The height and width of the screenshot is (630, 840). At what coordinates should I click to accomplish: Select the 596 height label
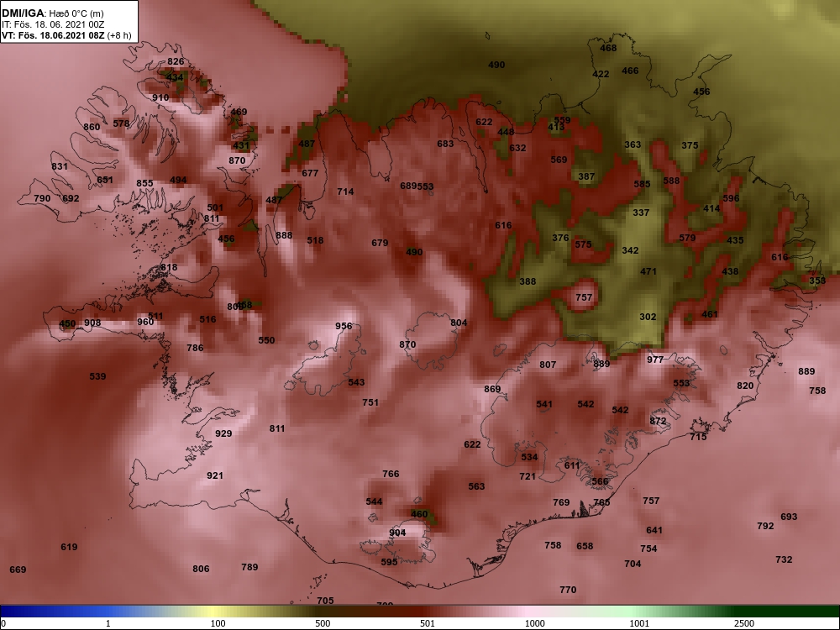[x=731, y=198]
